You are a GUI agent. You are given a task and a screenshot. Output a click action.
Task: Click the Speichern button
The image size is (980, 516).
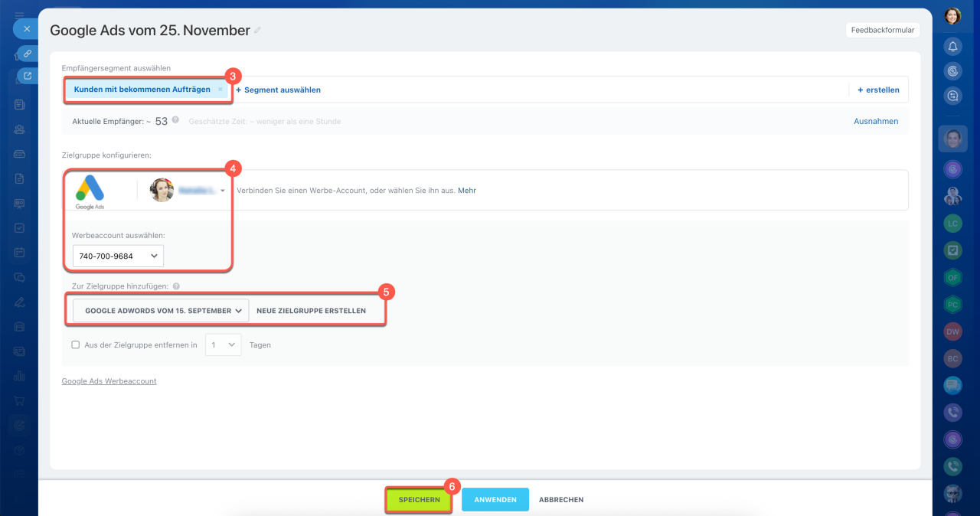[419, 499]
